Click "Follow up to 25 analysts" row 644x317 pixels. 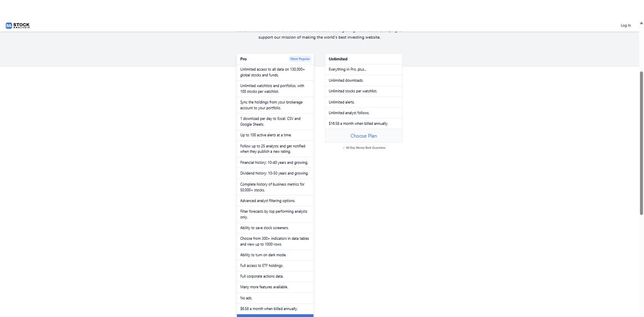pos(275,149)
